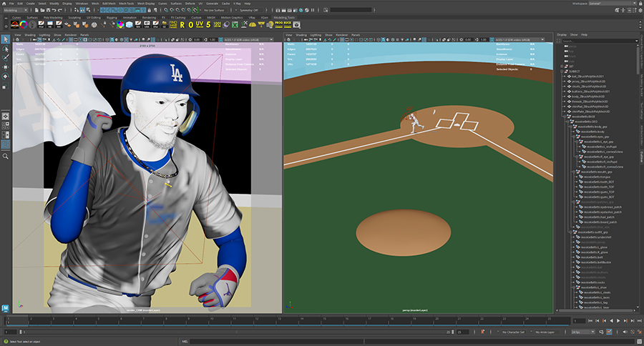Open the V-Ray menu
The height and width of the screenshot is (346, 644).
(237, 4)
